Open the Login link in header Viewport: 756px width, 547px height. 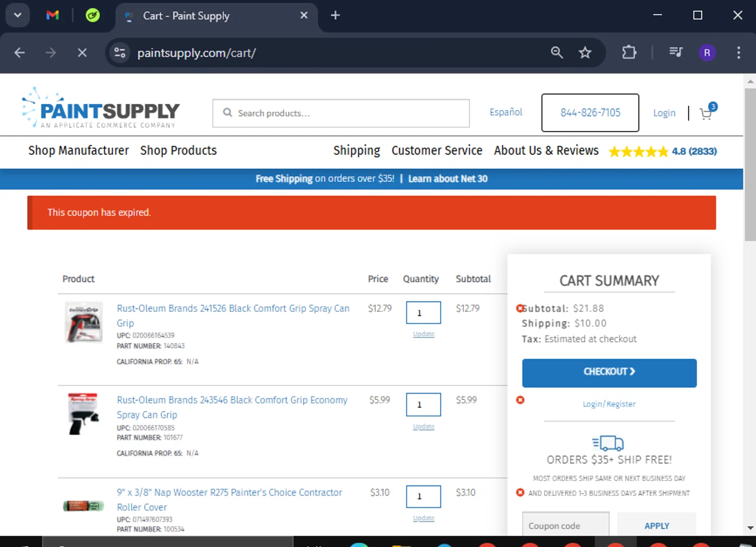pyautogui.click(x=664, y=113)
